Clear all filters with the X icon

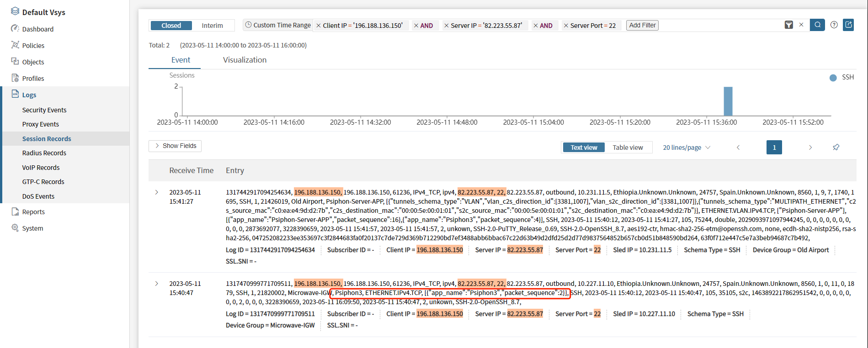(x=801, y=25)
